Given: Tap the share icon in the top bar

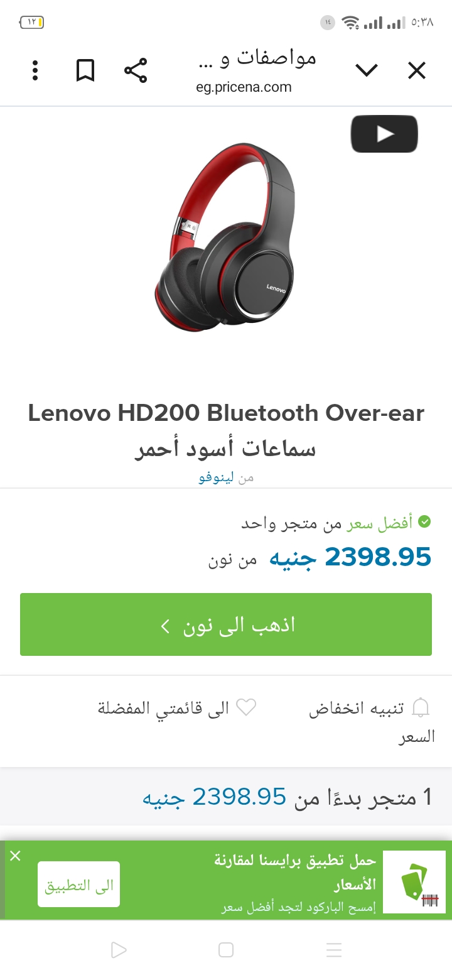Looking at the screenshot, I should pyautogui.click(x=136, y=70).
